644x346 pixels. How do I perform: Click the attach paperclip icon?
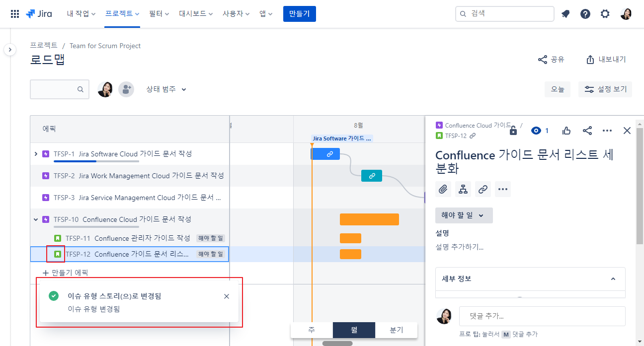[x=443, y=189]
